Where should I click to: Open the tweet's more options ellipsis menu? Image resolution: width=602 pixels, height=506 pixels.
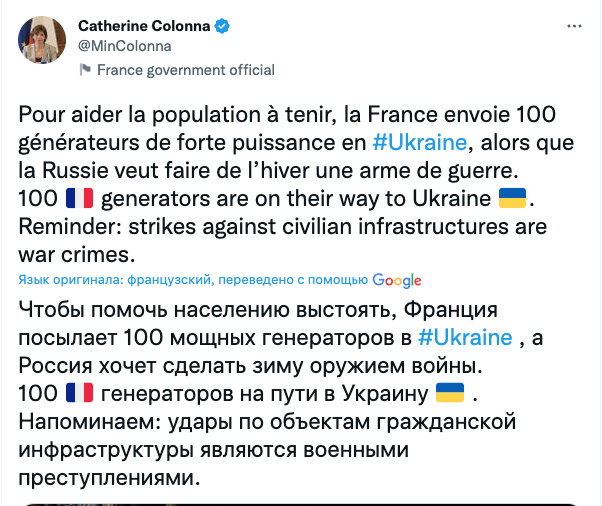tap(571, 25)
